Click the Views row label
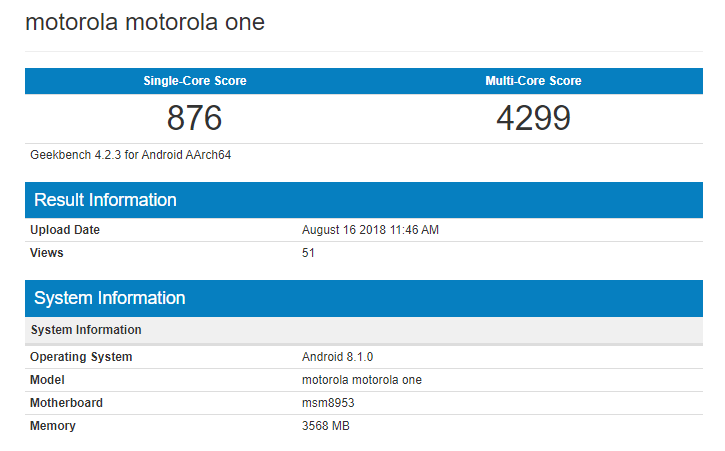Image resolution: width=725 pixels, height=451 pixels. tap(47, 253)
